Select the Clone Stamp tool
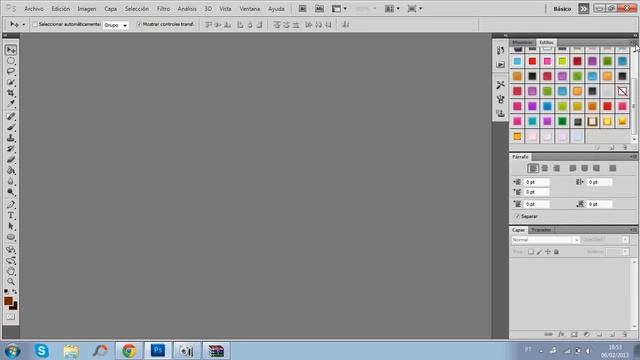This screenshot has width=640, height=360. pos(11,138)
